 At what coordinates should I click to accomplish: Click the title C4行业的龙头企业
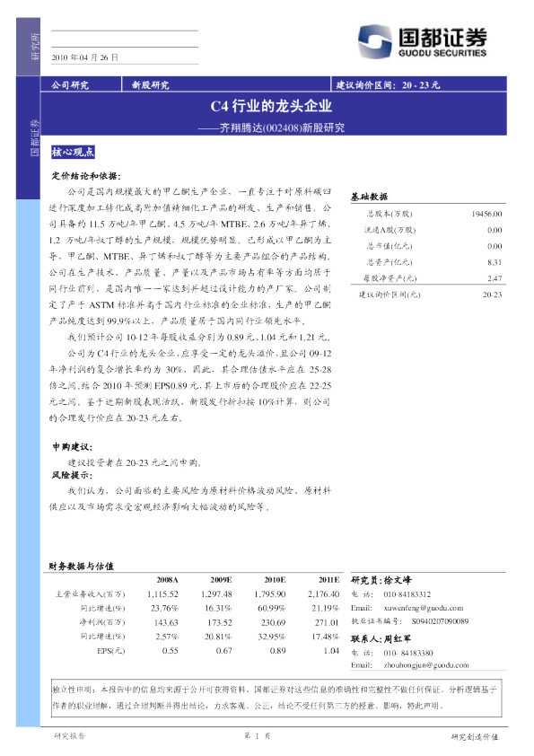271,106
